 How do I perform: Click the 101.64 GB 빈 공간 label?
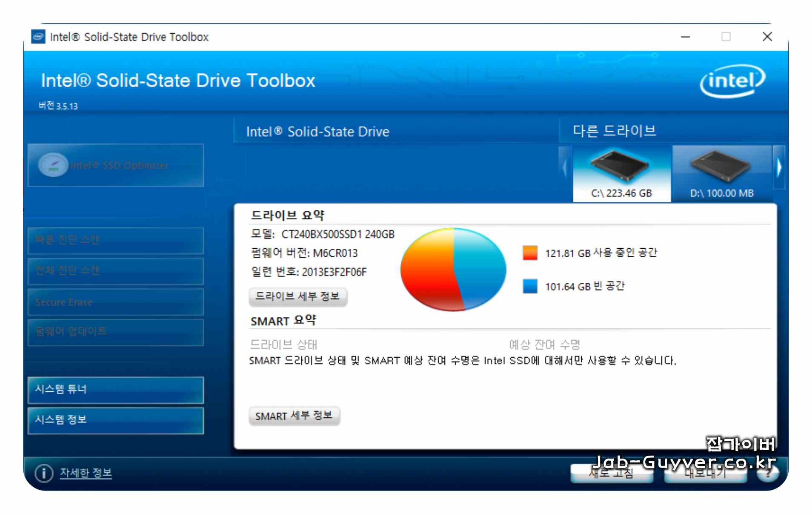coord(585,287)
